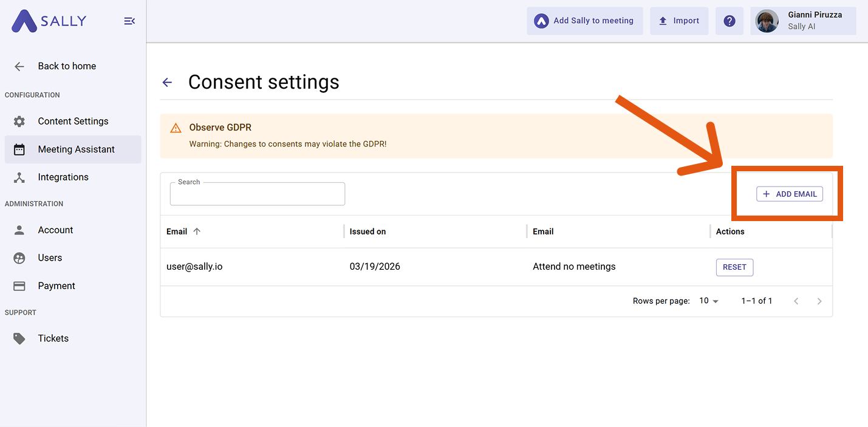Collapse the sidebar menu icon

click(129, 21)
